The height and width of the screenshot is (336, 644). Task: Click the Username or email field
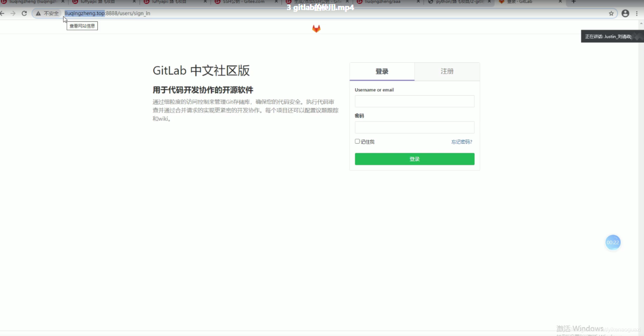[414, 101]
